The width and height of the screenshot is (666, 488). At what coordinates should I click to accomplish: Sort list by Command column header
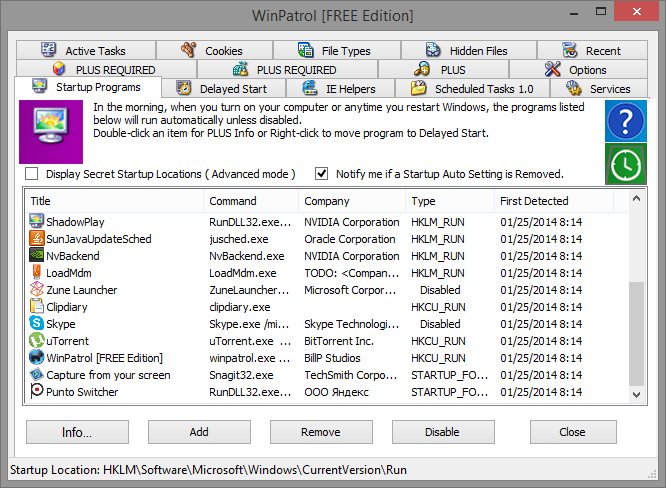click(x=251, y=201)
